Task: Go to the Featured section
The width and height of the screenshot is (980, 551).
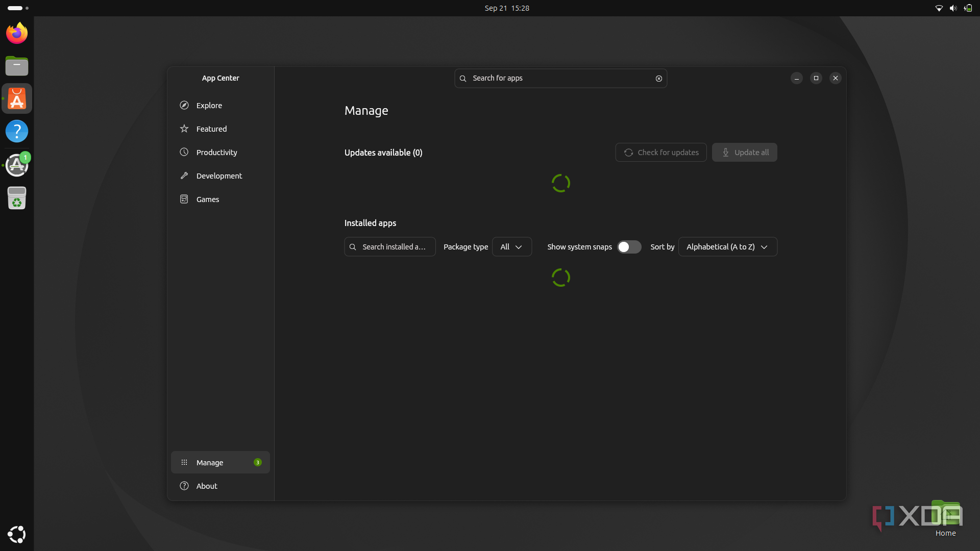Action: click(x=220, y=129)
